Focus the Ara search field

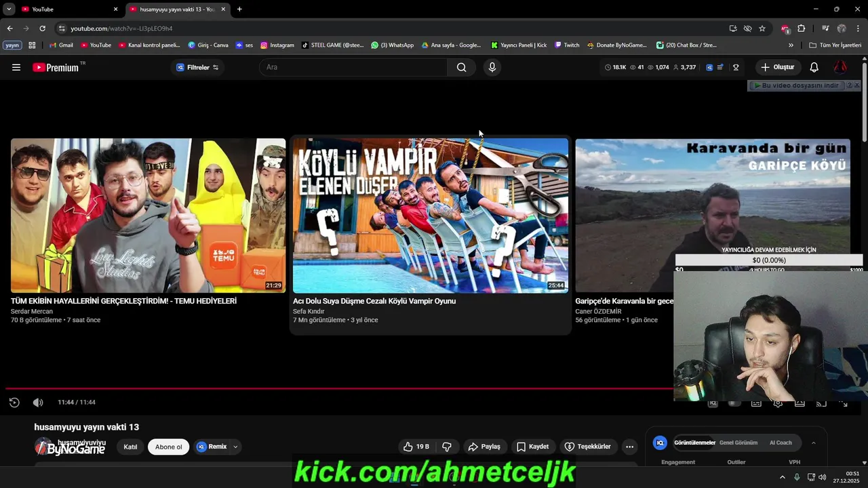click(x=353, y=67)
